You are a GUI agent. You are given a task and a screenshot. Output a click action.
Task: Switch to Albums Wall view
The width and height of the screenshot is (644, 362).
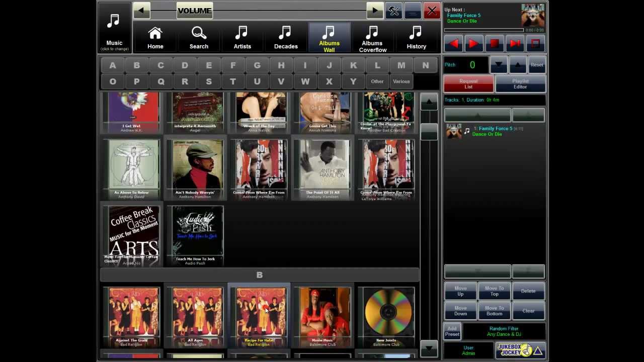pos(329,38)
